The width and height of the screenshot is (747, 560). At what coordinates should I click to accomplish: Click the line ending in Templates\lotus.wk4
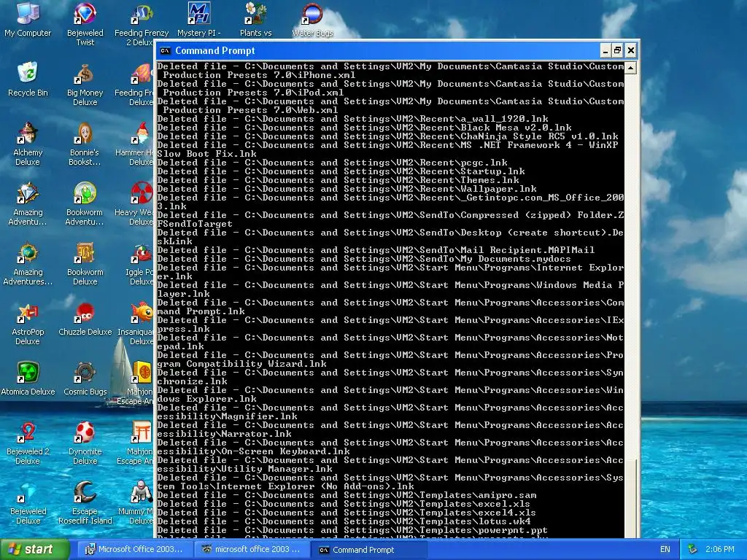point(344,521)
